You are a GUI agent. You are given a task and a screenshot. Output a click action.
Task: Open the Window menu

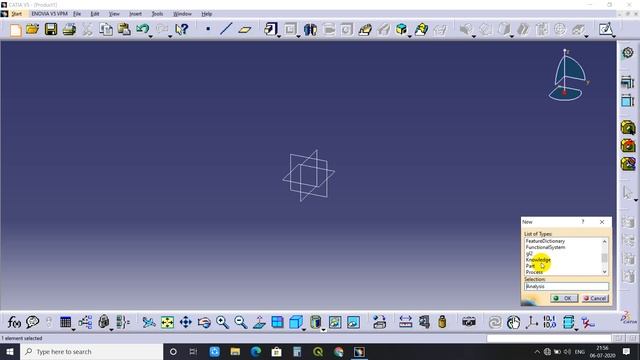(182, 14)
